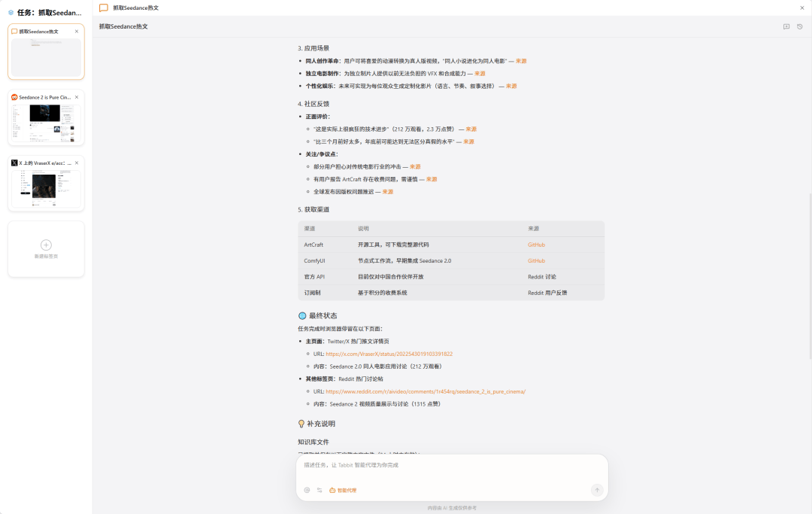Click the ArtCraft table cell
This screenshot has height=514, width=812.
tap(314, 245)
